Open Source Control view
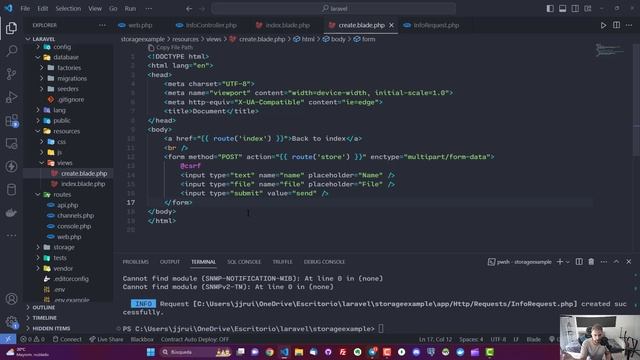 pos(11,74)
